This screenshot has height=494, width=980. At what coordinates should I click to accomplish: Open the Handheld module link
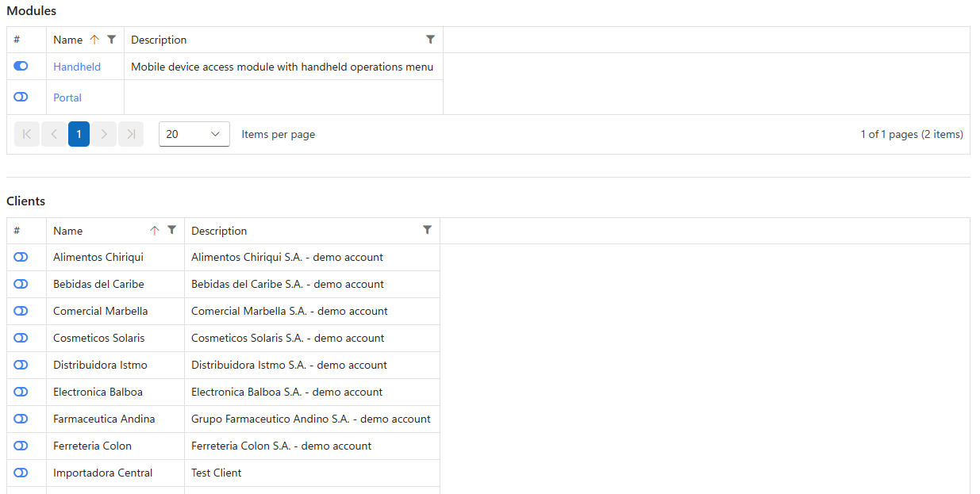77,67
